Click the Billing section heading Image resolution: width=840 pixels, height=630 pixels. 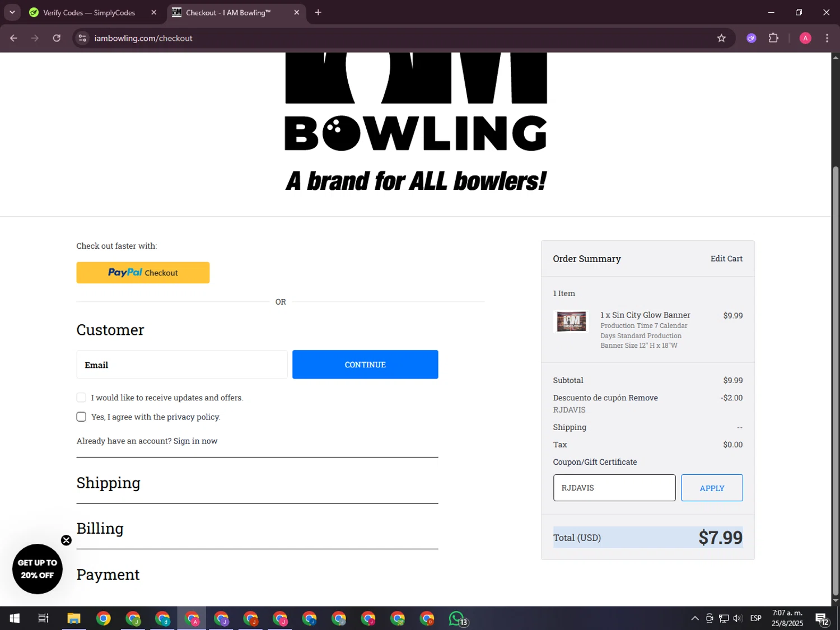[100, 529]
